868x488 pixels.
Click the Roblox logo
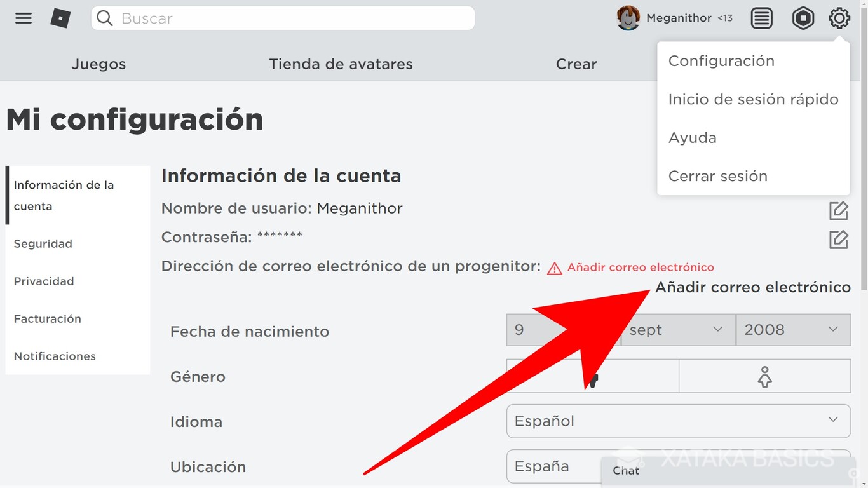[x=60, y=18]
